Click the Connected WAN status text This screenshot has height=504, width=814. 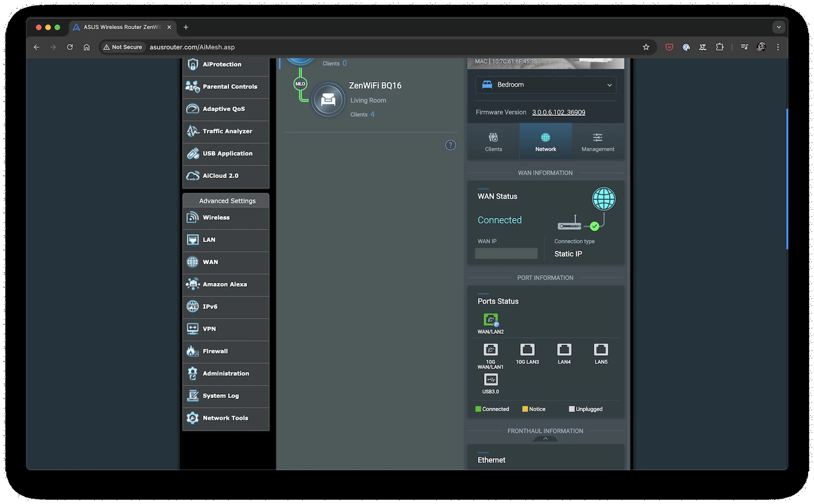pyautogui.click(x=499, y=220)
